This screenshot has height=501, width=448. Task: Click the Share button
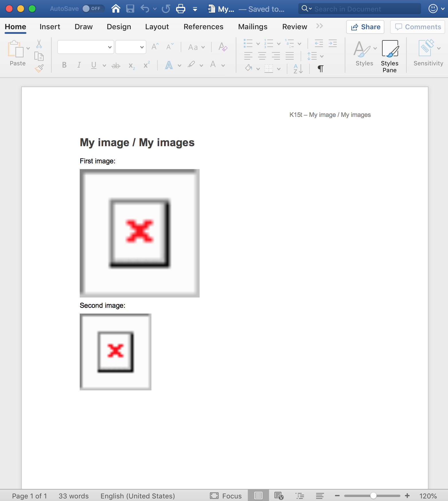pos(365,27)
